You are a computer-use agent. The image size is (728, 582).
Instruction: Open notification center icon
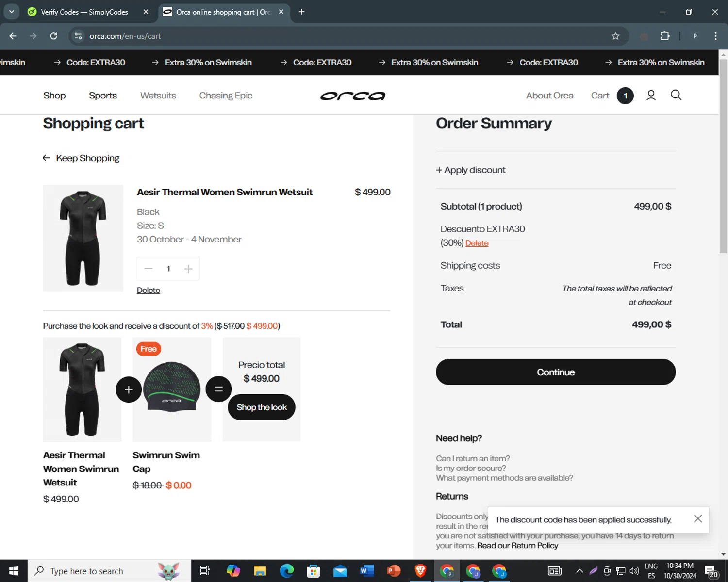[711, 571]
